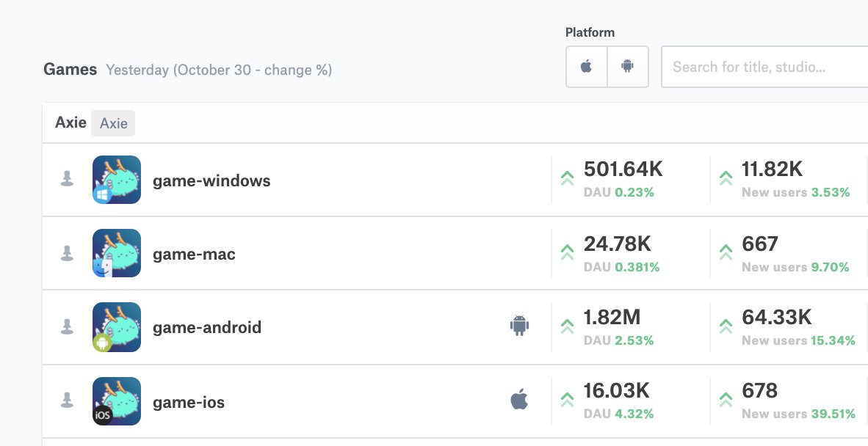Click the pin icon for game-mac
Screen dimensions: 868x446
point(67,252)
